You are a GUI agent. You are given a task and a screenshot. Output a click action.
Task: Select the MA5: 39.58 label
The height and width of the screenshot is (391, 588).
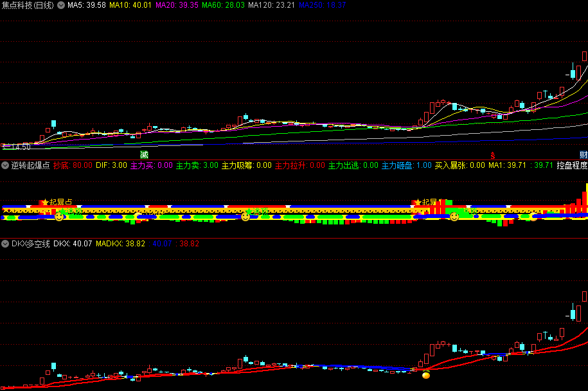[87, 5]
